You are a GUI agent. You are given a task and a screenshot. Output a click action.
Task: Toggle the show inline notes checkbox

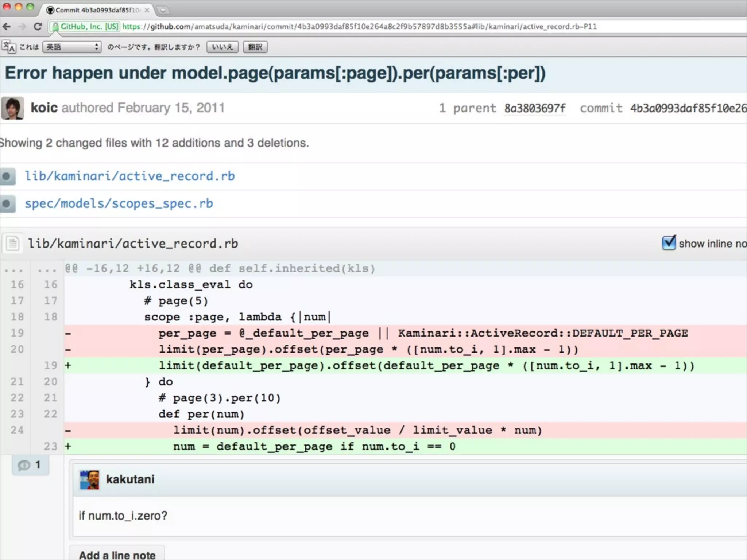pyautogui.click(x=669, y=243)
